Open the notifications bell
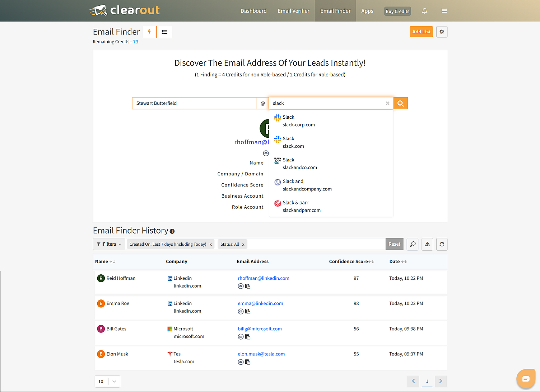 424,11
